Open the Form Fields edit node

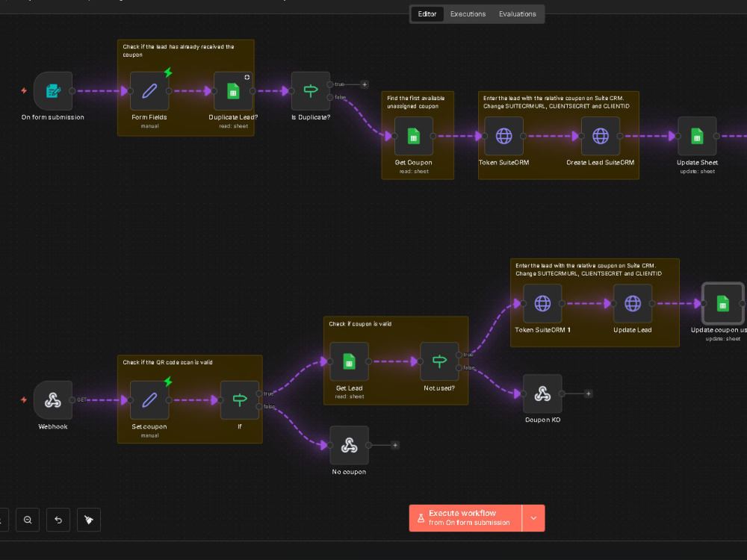(149, 91)
